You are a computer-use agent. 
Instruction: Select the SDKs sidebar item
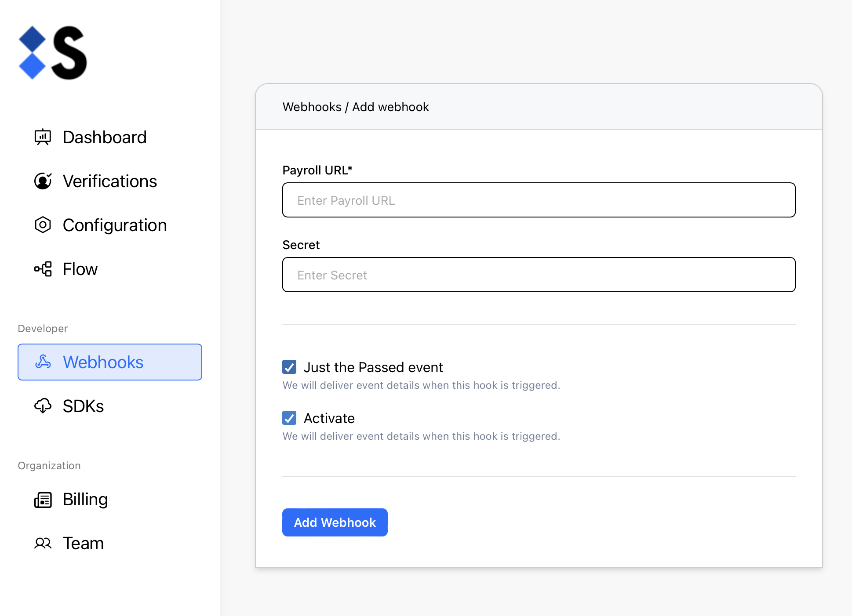84,406
